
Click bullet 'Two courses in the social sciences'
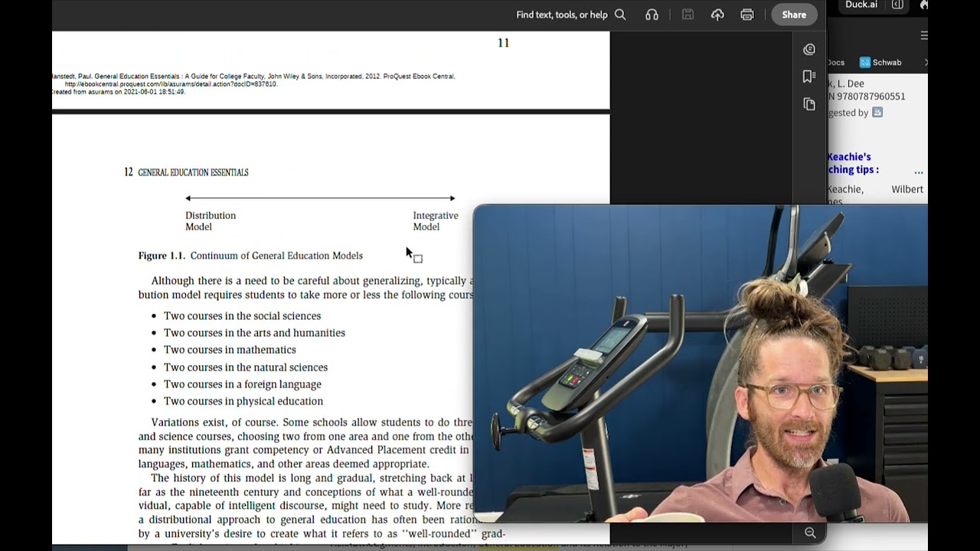[242, 316]
